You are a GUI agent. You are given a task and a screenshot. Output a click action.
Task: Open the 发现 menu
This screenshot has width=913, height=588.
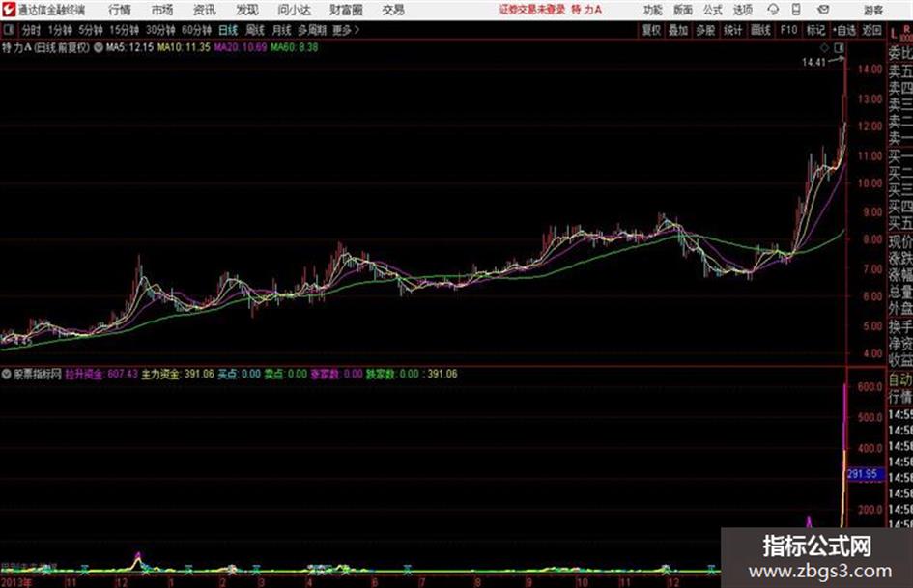(247, 10)
